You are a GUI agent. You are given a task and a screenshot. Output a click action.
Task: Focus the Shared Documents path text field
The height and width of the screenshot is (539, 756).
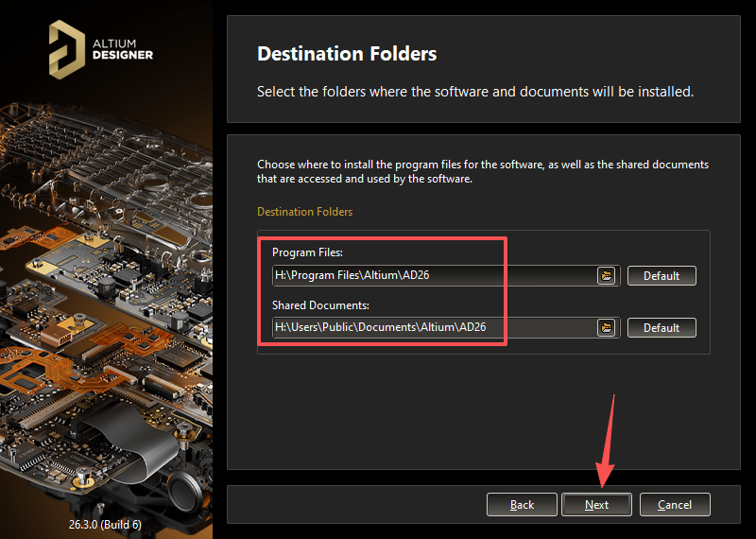[433, 327]
